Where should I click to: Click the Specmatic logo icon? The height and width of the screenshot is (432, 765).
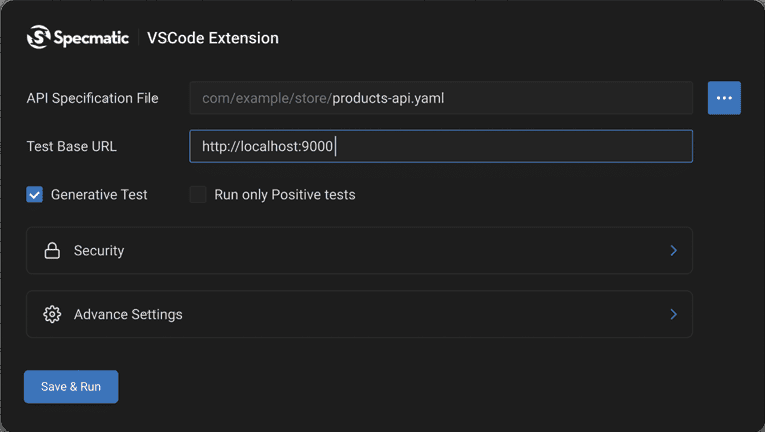click(x=38, y=38)
